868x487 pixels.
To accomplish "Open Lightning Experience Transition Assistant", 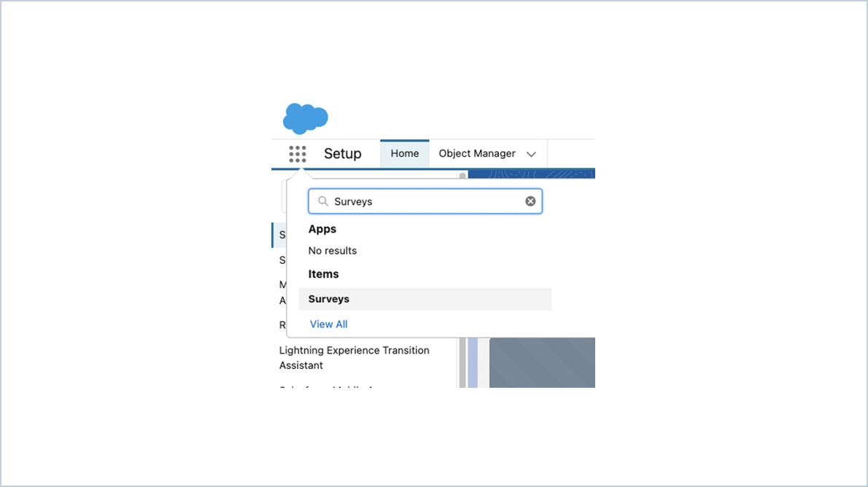I will [x=354, y=357].
